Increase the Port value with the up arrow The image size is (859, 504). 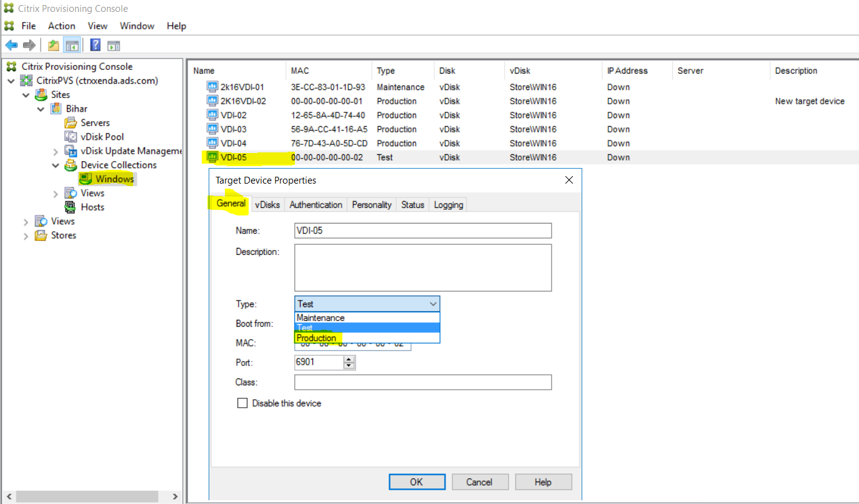point(349,359)
